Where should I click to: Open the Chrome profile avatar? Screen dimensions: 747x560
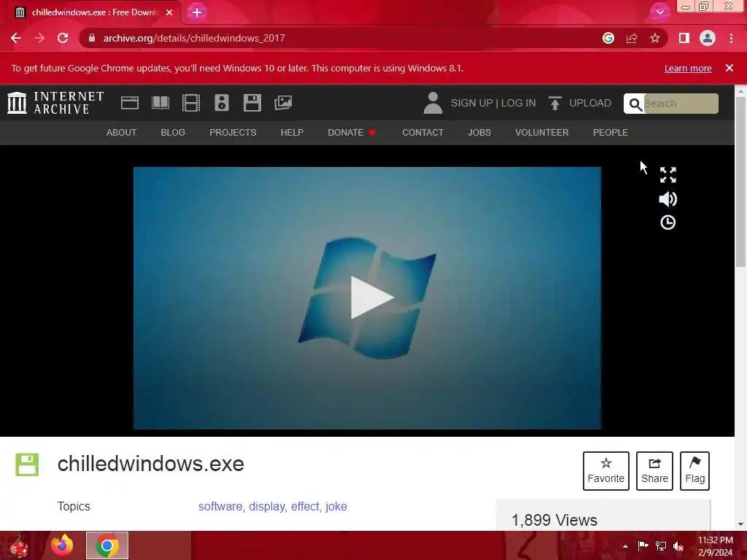pyautogui.click(x=708, y=38)
